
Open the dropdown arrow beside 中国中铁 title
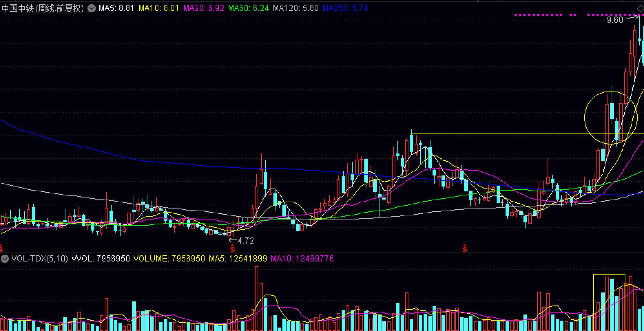tap(92, 8)
